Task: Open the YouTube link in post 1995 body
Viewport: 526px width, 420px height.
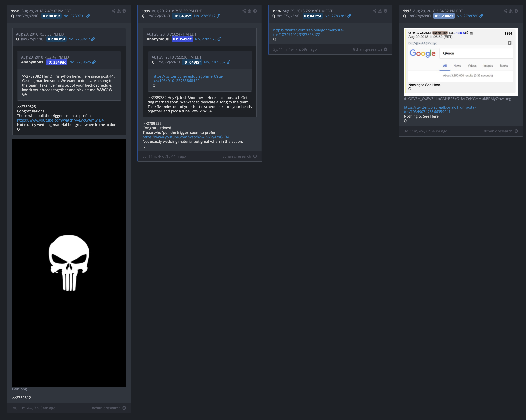Action: pos(186,137)
